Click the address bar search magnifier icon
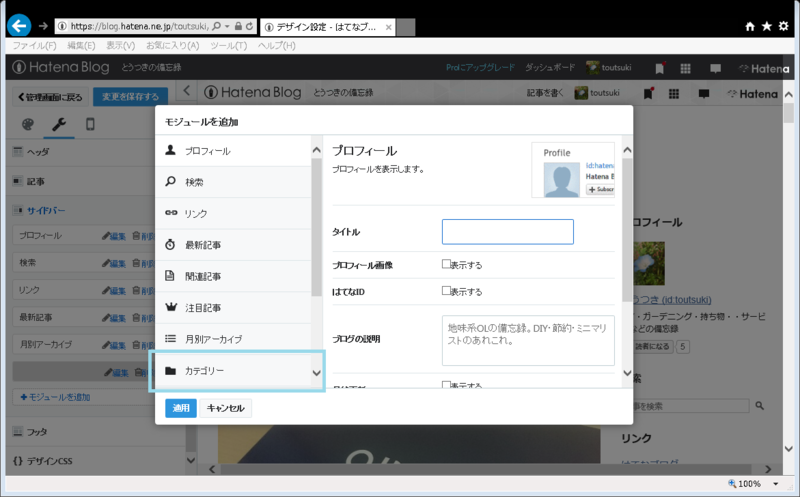The image size is (800, 497). [216, 26]
